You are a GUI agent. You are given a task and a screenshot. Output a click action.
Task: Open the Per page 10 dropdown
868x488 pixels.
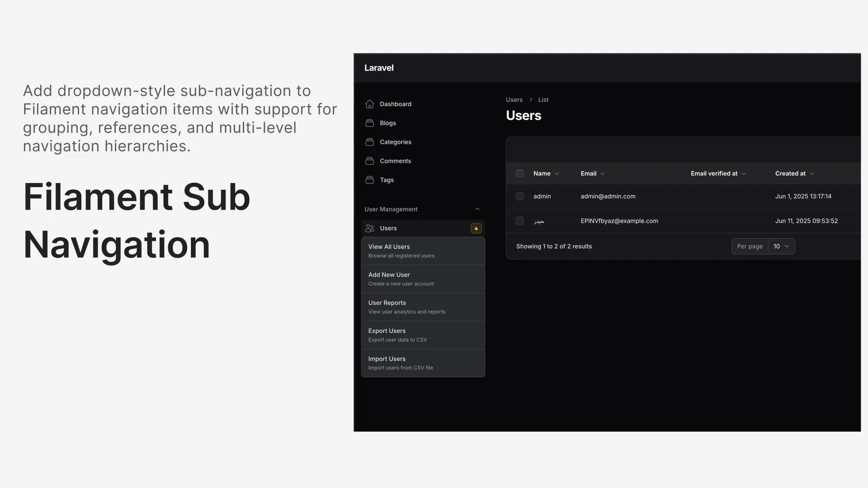(x=781, y=246)
